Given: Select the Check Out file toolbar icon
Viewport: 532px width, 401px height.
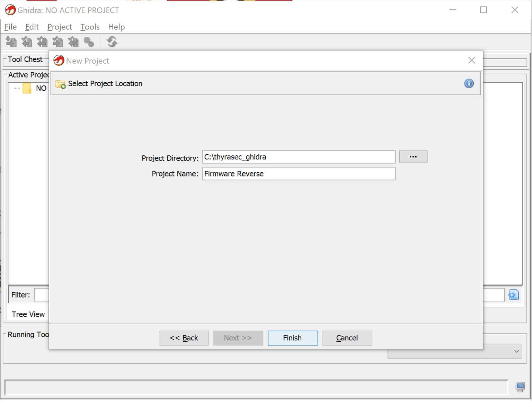Looking at the screenshot, I should (x=27, y=42).
